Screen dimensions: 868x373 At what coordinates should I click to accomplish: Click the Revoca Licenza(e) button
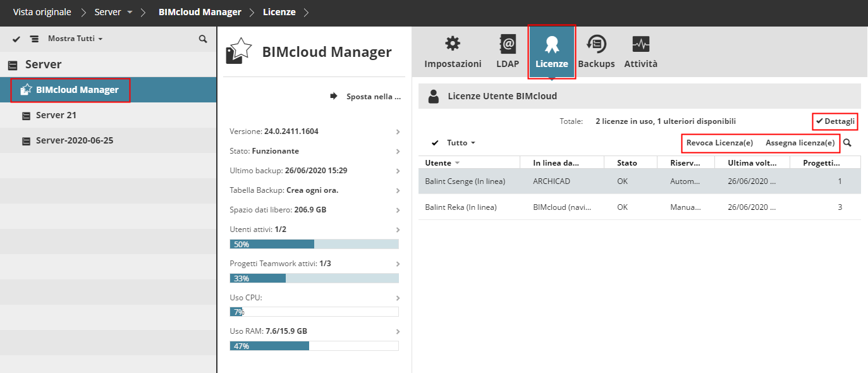point(719,143)
